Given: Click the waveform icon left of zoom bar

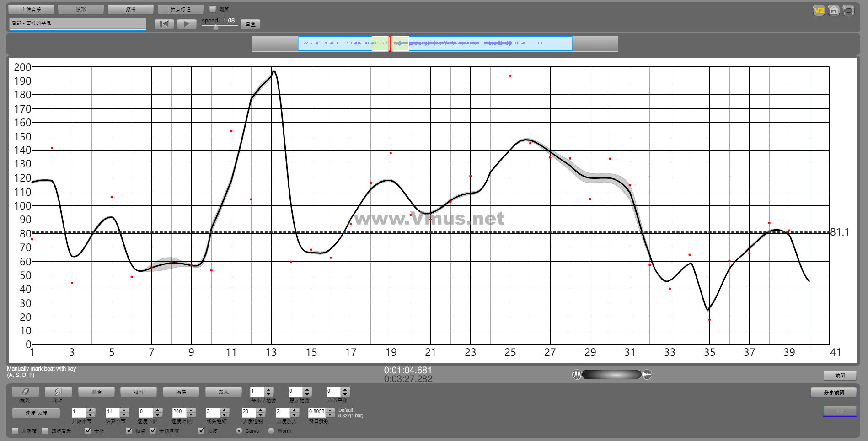Looking at the screenshot, I should (x=577, y=375).
